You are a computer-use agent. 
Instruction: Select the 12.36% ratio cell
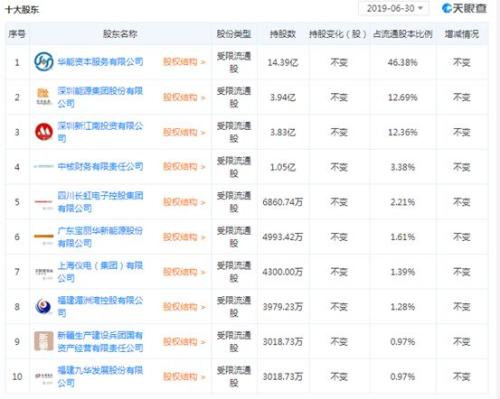[402, 132]
